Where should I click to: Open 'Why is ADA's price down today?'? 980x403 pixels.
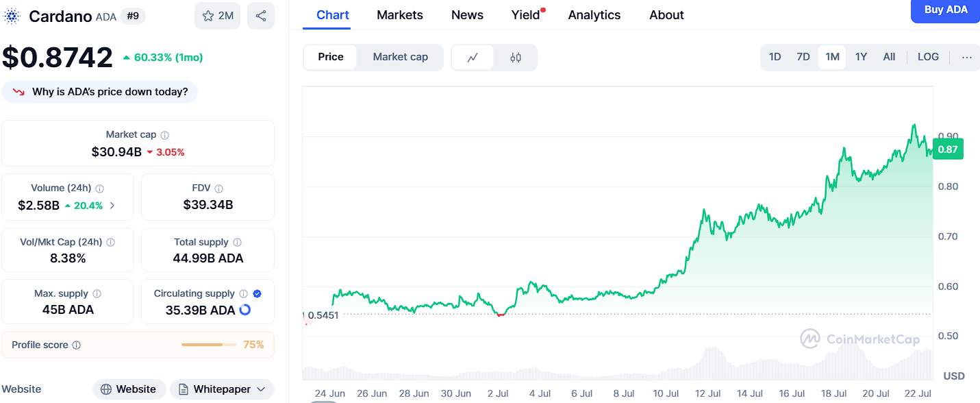click(100, 92)
